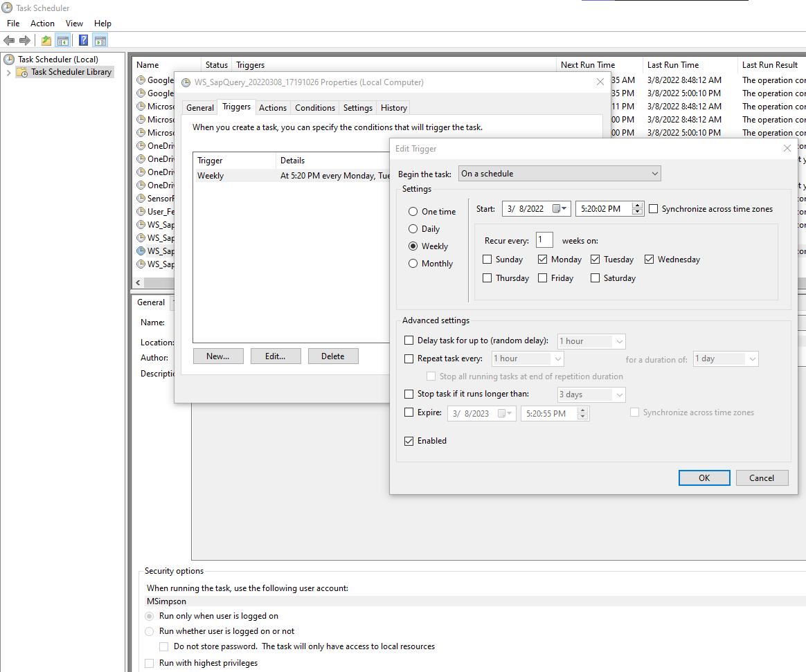Click the navigate Back arrow in the toolbar
The height and width of the screenshot is (672, 806).
click(x=9, y=40)
